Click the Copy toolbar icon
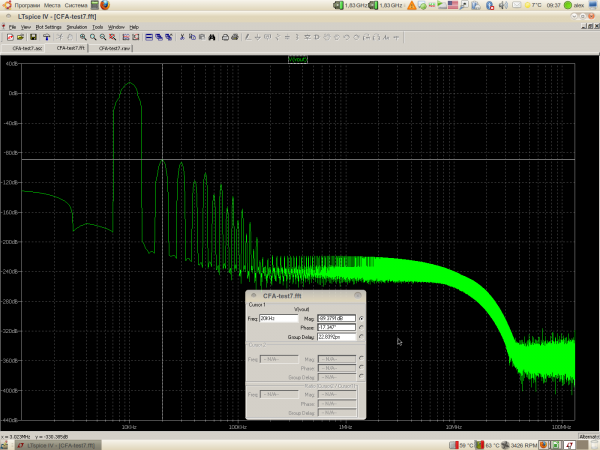The image size is (600, 450). [x=192, y=37]
